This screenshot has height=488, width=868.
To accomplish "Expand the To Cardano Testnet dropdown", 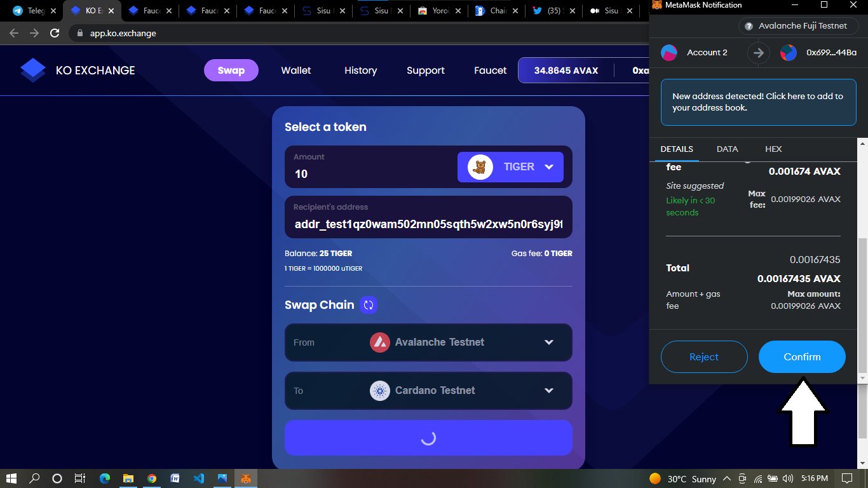I will [x=428, y=391].
